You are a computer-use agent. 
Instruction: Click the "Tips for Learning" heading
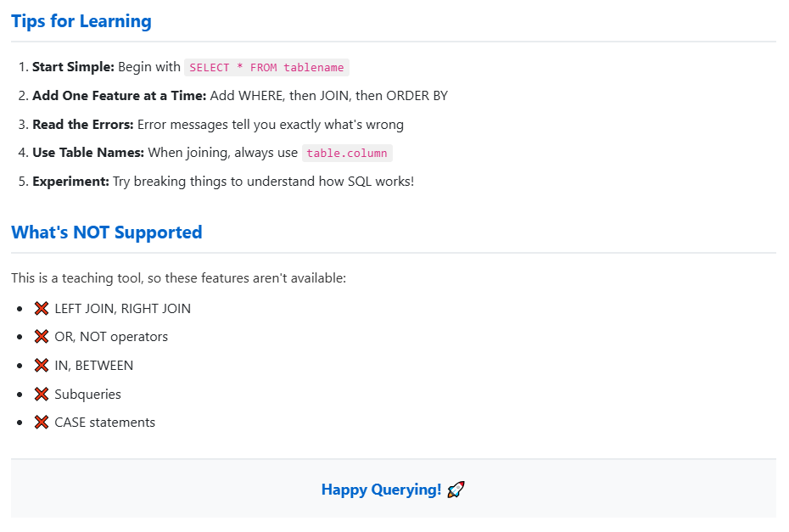click(81, 21)
